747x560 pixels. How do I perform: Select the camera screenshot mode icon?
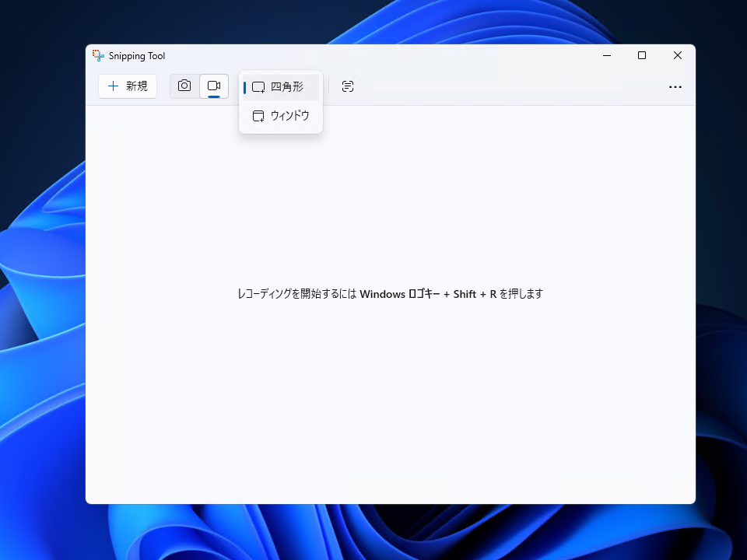click(184, 86)
